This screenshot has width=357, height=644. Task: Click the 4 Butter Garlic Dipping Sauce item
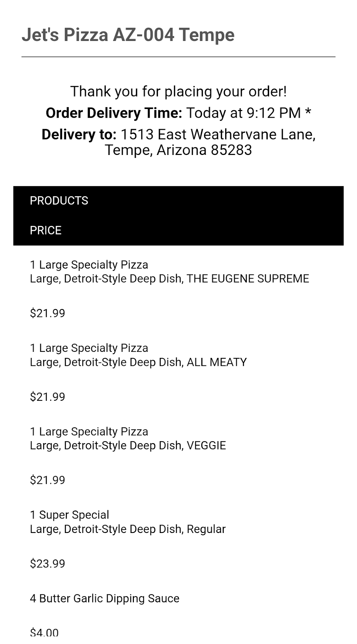(105, 598)
